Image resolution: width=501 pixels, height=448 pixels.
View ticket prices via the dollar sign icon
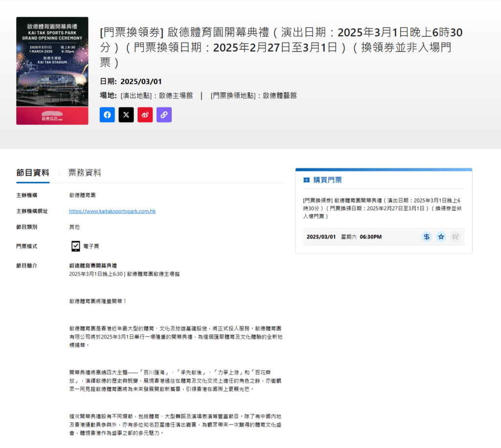[x=427, y=237]
